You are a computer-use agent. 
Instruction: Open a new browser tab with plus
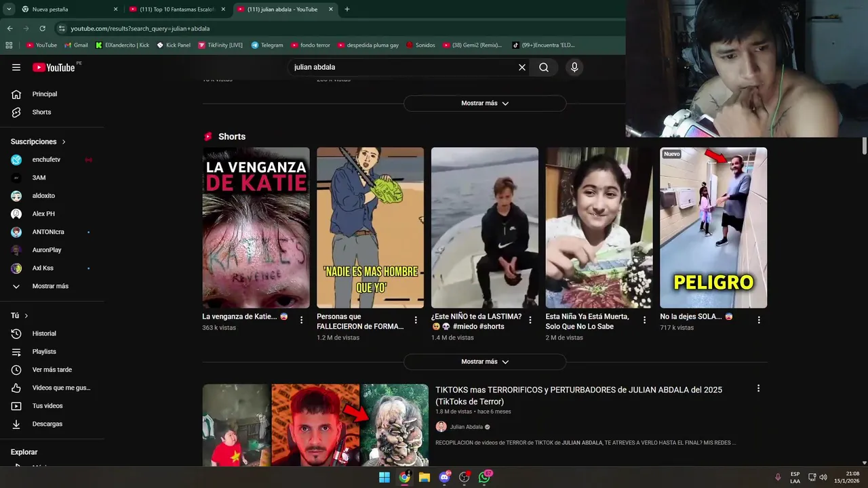coord(347,9)
